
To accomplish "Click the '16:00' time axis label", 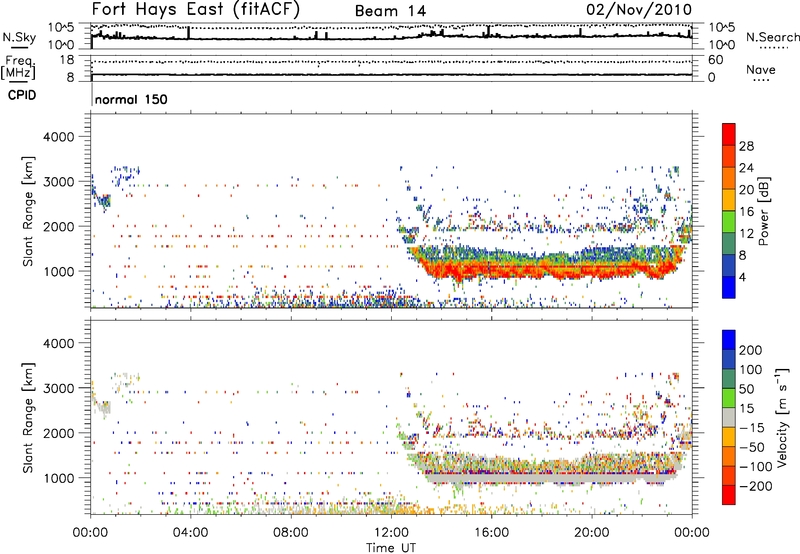I will pos(491,533).
